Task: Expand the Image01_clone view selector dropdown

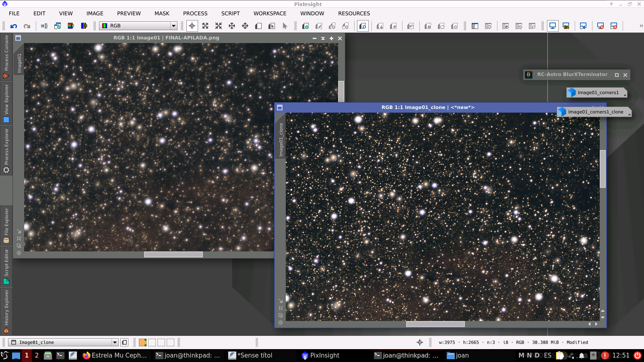Action: (x=115, y=342)
